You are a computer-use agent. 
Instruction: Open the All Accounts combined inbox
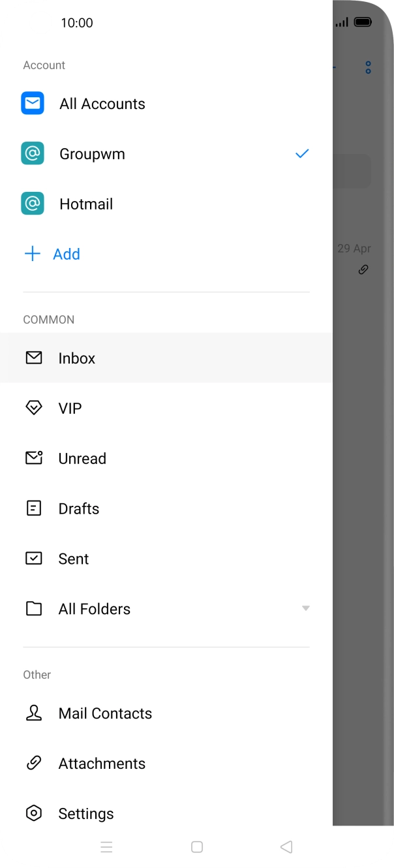[x=102, y=103]
